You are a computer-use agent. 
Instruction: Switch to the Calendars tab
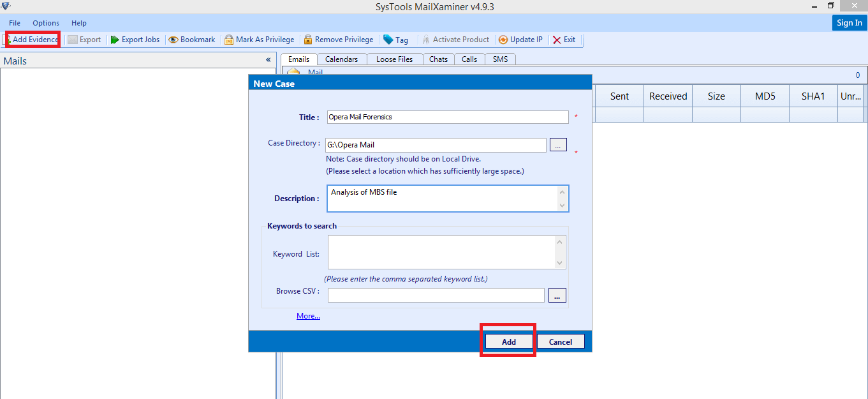341,59
